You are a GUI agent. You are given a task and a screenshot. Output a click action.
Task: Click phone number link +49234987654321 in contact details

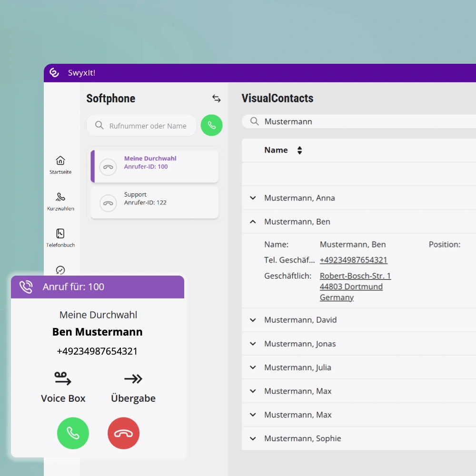[354, 260]
